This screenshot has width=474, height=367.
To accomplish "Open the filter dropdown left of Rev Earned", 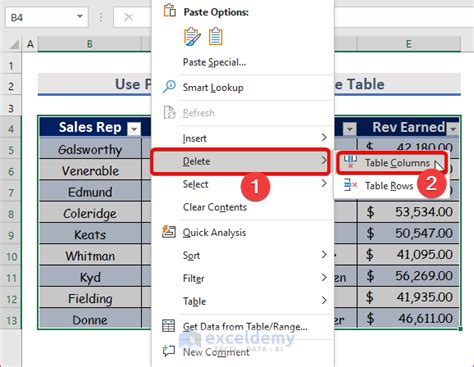I will click(x=350, y=129).
